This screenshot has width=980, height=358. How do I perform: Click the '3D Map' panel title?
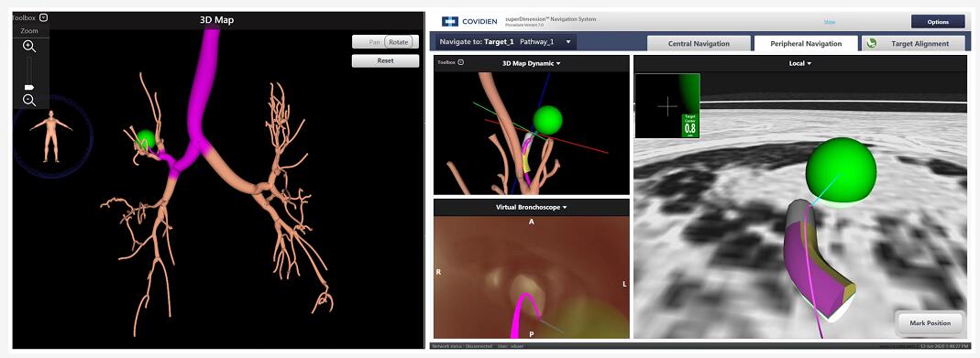tap(216, 20)
